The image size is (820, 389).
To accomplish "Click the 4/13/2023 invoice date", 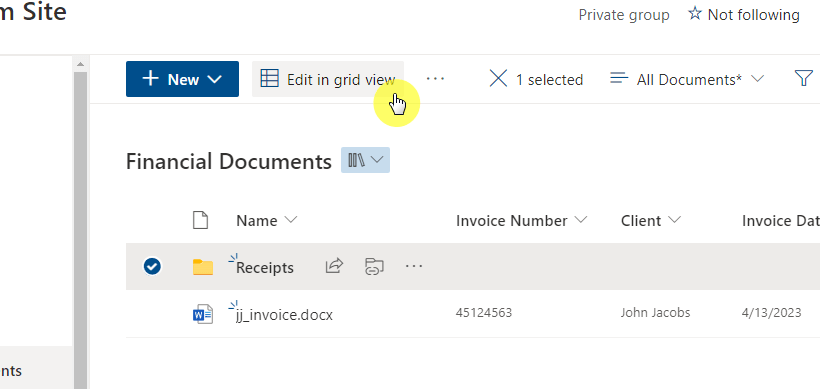I will click(x=771, y=313).
